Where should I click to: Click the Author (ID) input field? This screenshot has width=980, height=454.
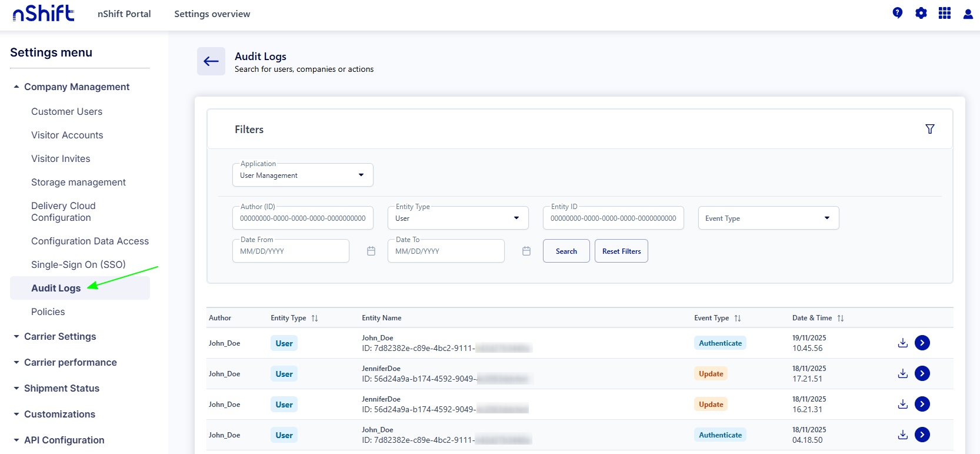pos(302,218)
